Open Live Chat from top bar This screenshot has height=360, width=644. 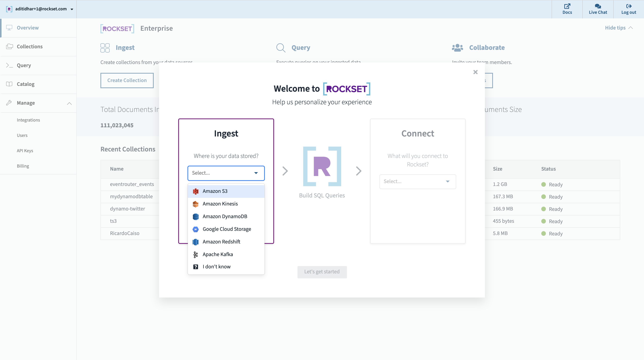coord(598,9)
